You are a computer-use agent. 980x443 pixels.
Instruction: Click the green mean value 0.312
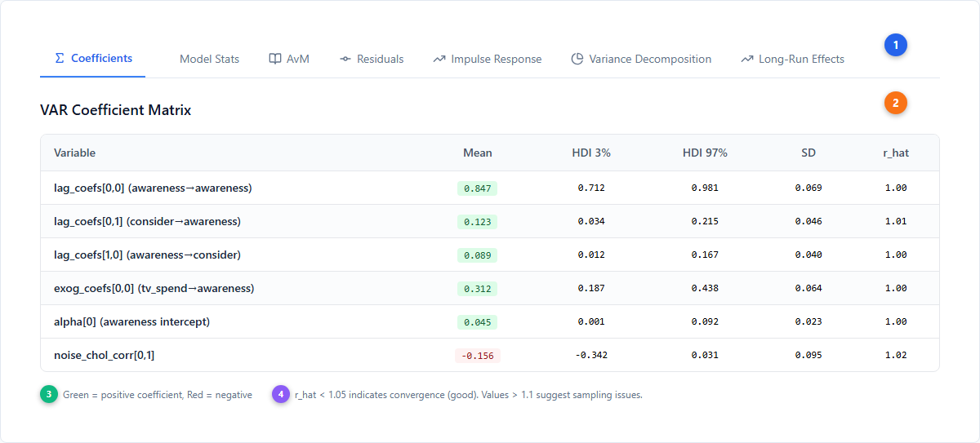tap(478, 289)
